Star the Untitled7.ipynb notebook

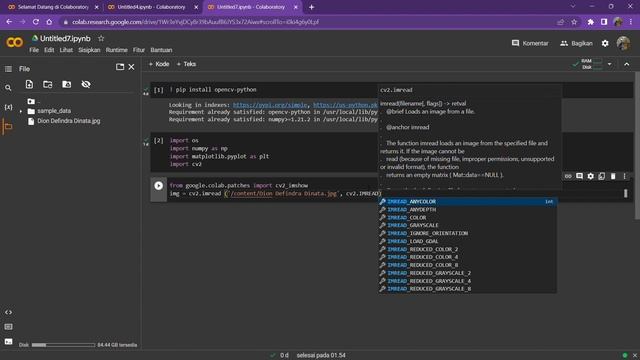101,38
